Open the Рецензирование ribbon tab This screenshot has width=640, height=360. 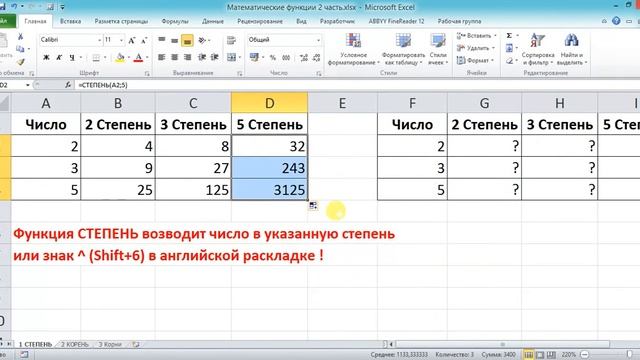tap(260, 21)
